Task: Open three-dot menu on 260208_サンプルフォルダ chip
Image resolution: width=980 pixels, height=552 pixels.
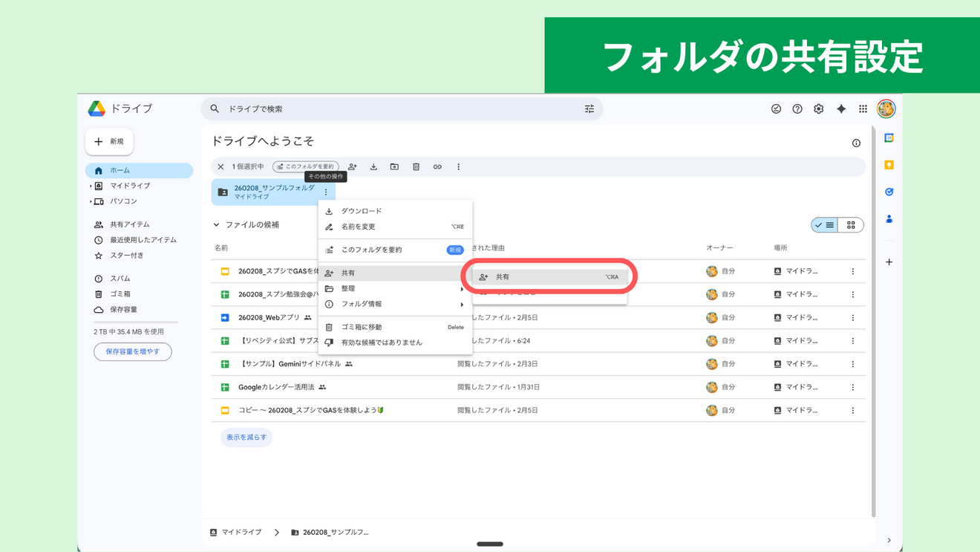Action: tap(326, 192)
